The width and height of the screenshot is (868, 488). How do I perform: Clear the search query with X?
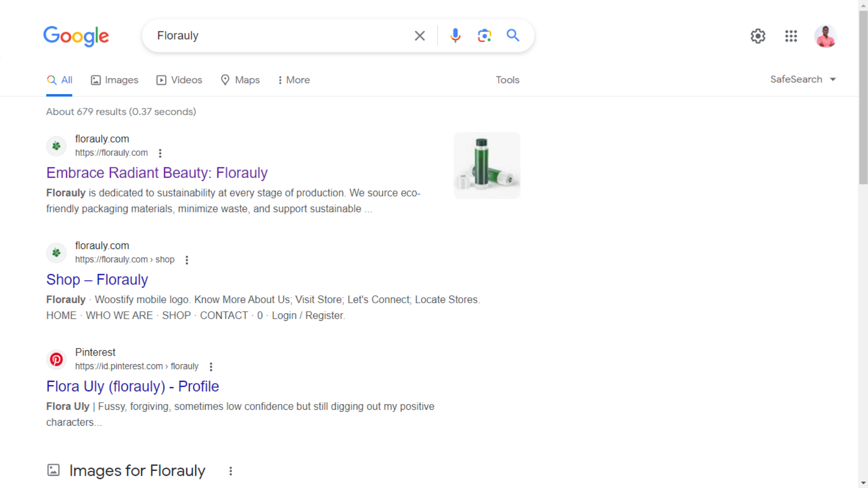point(420,36)
